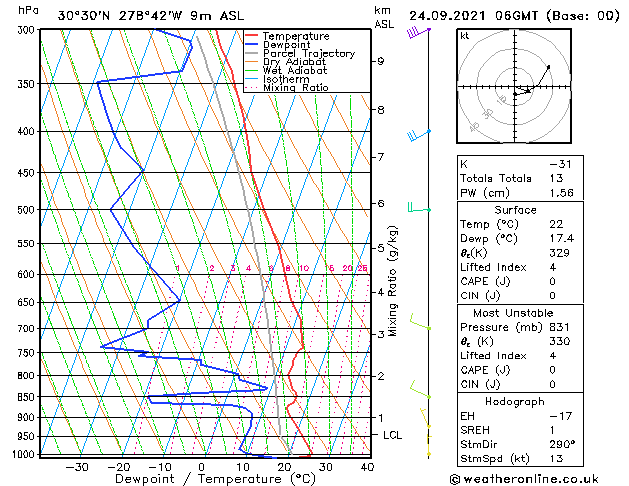Click the blue wind barb at 400 hPa
This screenshot has height=486, width=629.
[x=419, y=135]
